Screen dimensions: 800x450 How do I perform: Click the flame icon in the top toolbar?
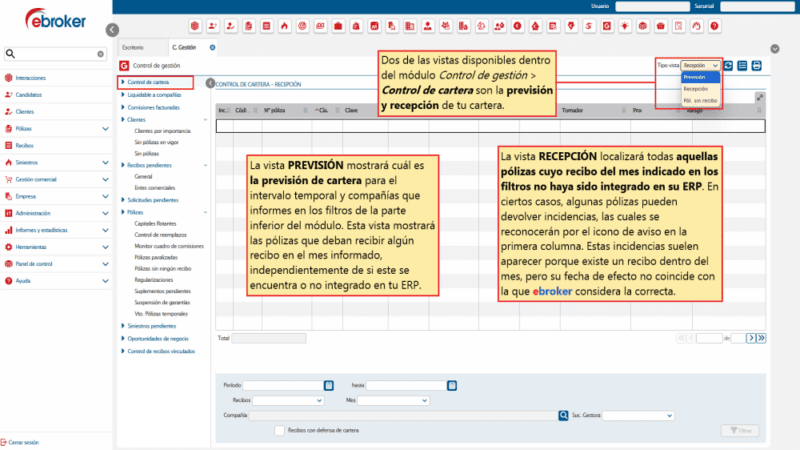click(284, 26)
